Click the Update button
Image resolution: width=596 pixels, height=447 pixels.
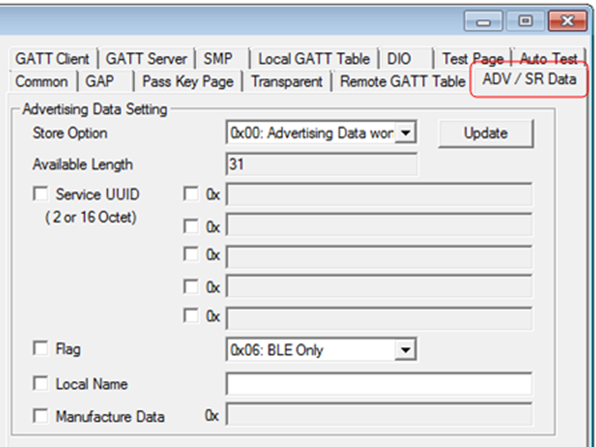coord(486,133)
